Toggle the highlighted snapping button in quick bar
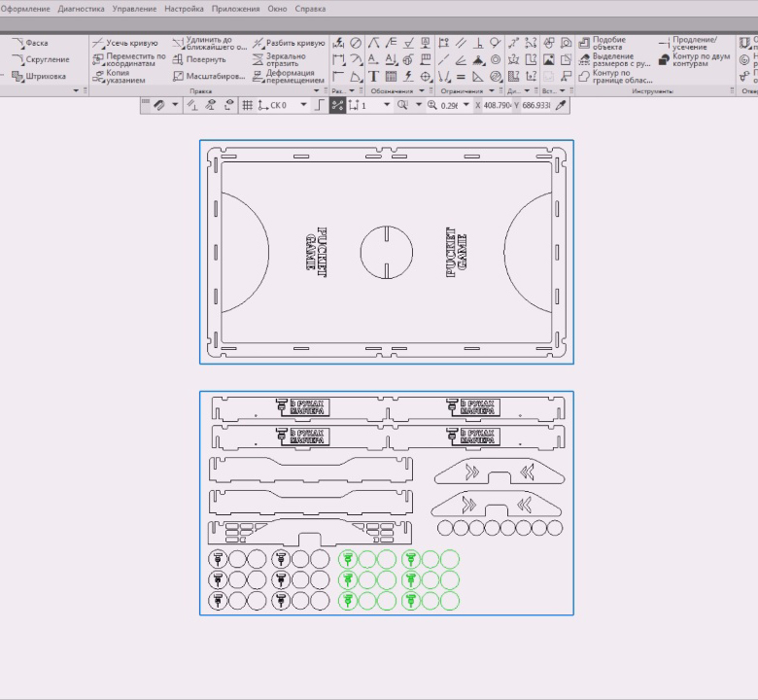The image size is (758, 700). coord(337,105)
